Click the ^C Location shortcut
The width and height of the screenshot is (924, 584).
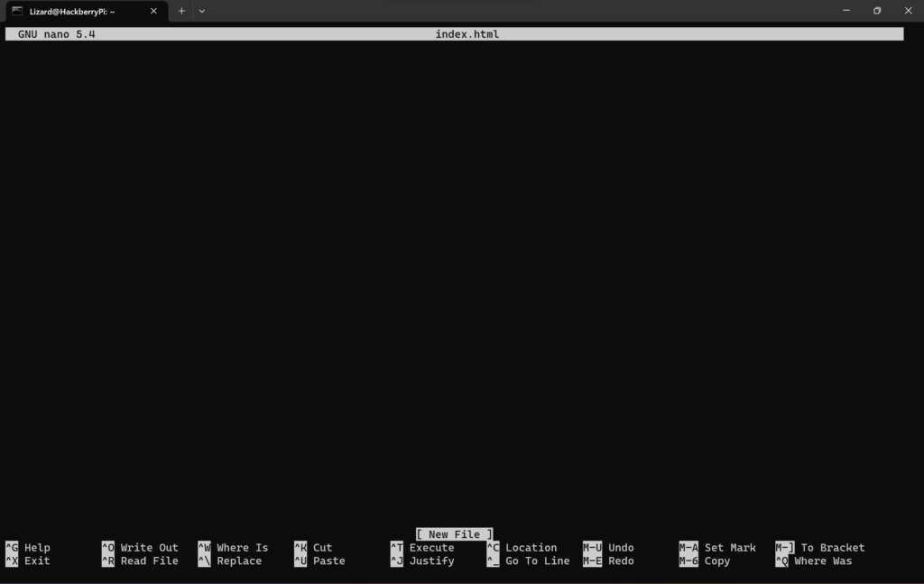click(522, 548)
